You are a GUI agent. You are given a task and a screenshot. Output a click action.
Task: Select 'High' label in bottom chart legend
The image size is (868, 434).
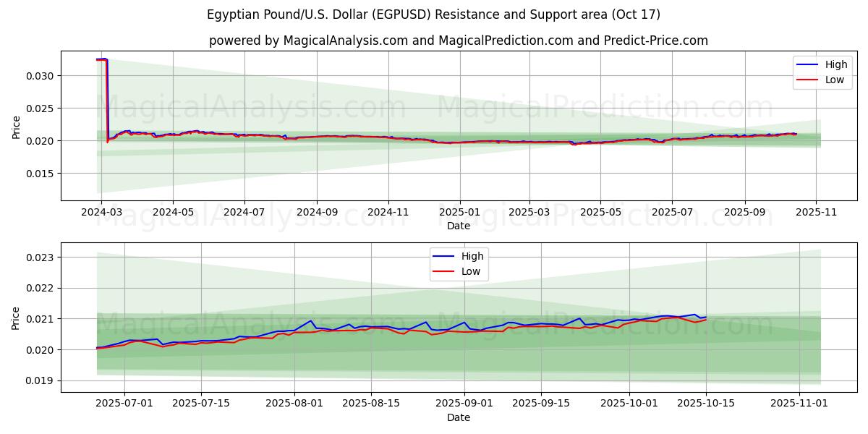[x=474, y=257]
